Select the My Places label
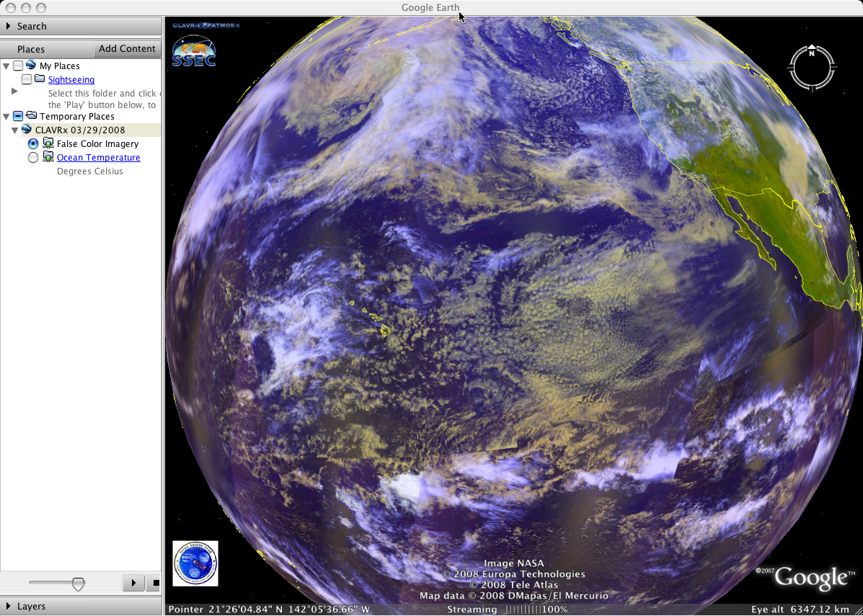The height and width of the screenshot is (616, 863). (x=59, y=66)
